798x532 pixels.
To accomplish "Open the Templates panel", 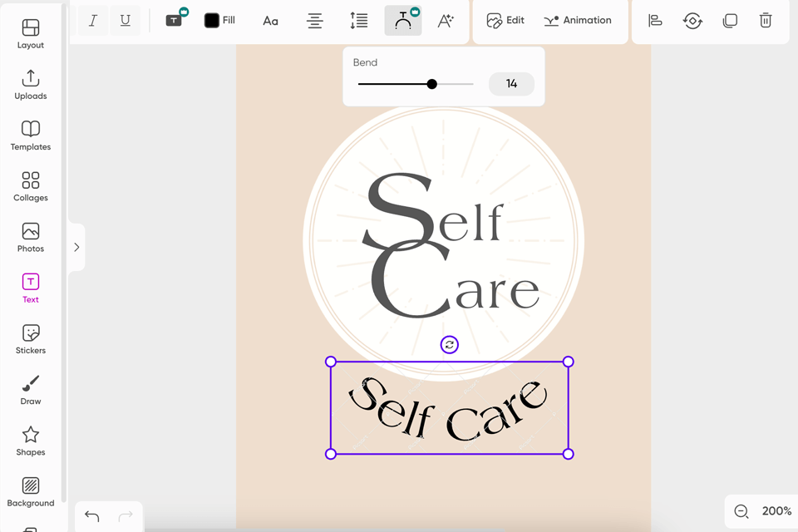I will coord(31,136).
